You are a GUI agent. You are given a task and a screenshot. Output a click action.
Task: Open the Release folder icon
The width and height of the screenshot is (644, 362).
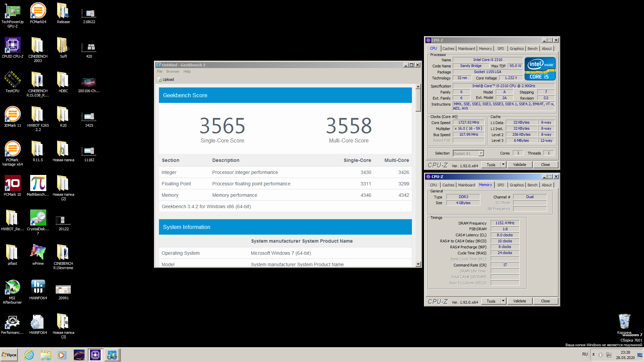coord(63,13)
